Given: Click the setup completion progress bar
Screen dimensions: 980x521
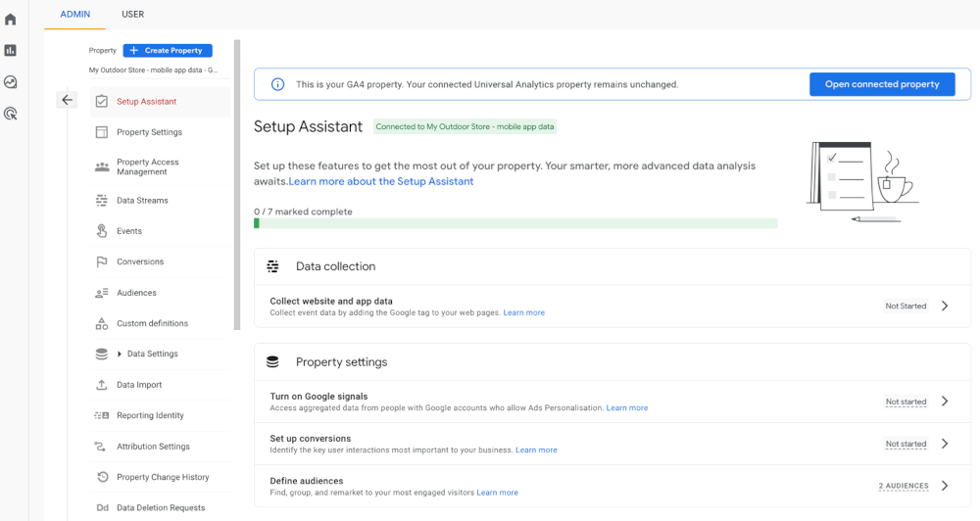Looking at the screenshot, I should click(515, 223).
